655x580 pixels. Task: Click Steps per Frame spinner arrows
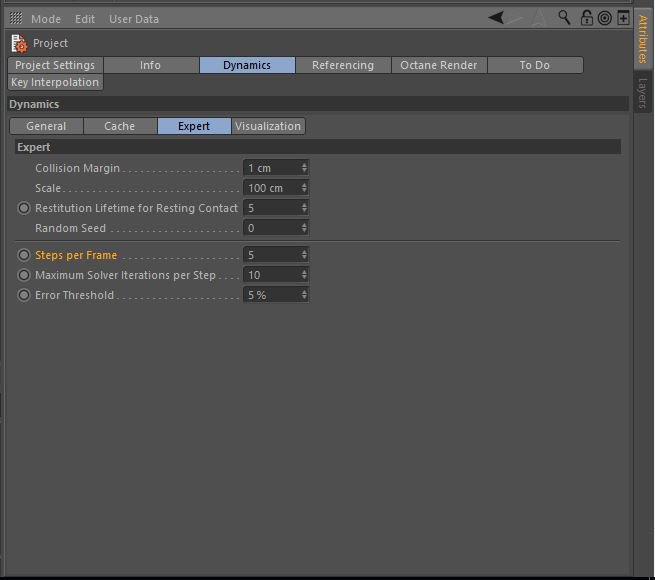click(x=304, y=255)
